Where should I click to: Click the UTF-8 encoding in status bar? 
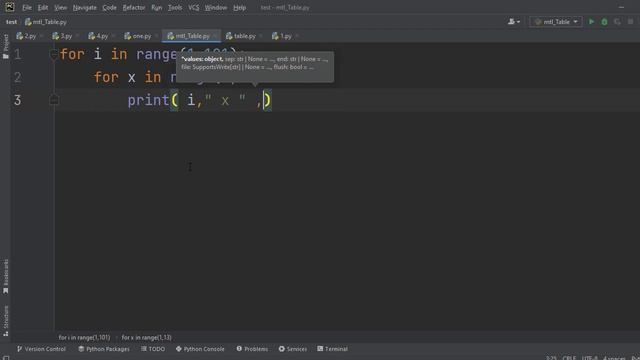[589, 358]
